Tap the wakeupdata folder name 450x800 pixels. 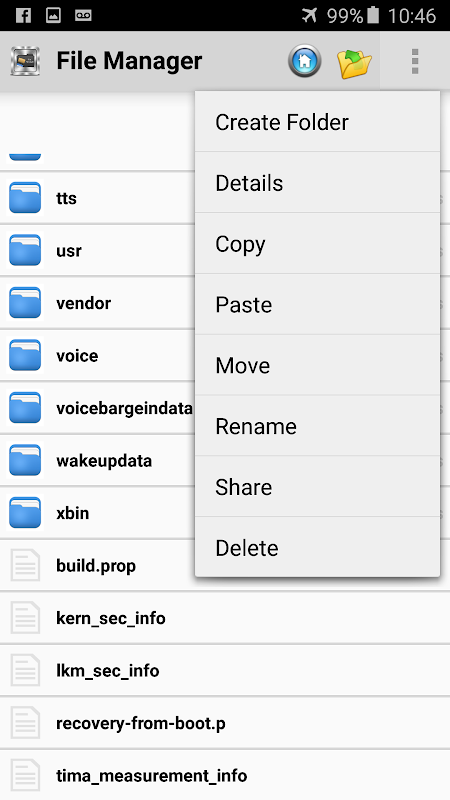[104, 461]
